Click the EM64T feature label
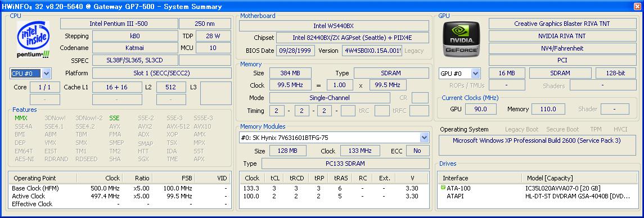 click(x=23, y=151)
